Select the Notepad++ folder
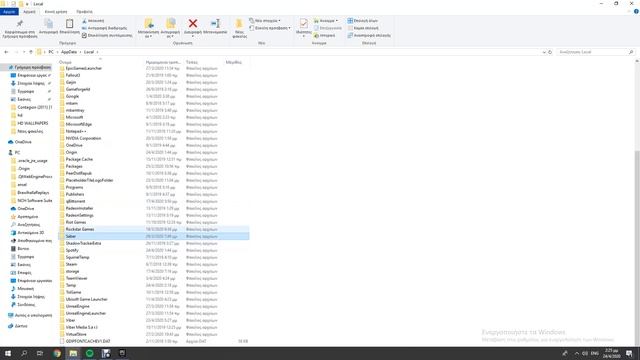The width and height of the screenshot is (640, 360). click(76, 131)
